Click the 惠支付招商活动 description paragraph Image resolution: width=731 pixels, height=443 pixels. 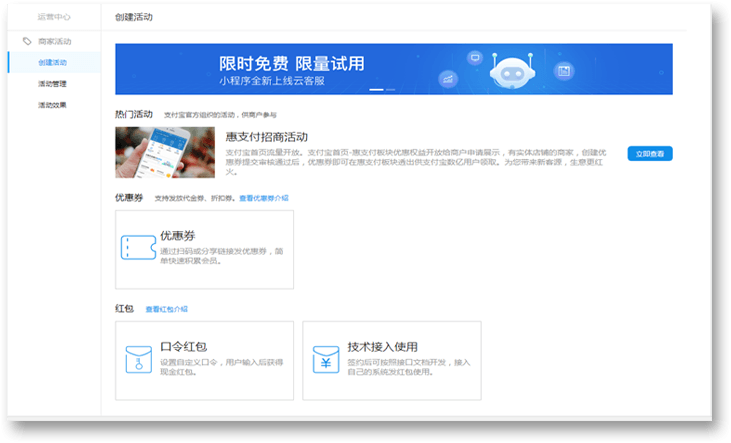(416, 162)
